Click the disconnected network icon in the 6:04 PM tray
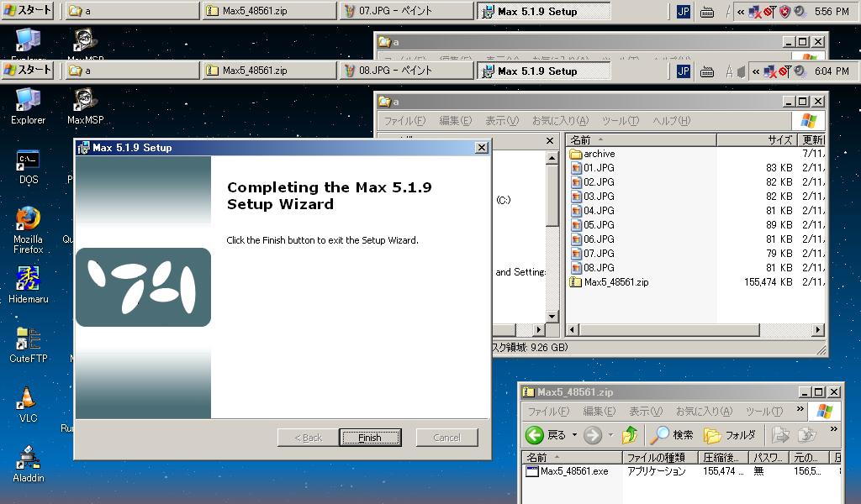This screenshot has height=504, width=861. click(771, 71)
